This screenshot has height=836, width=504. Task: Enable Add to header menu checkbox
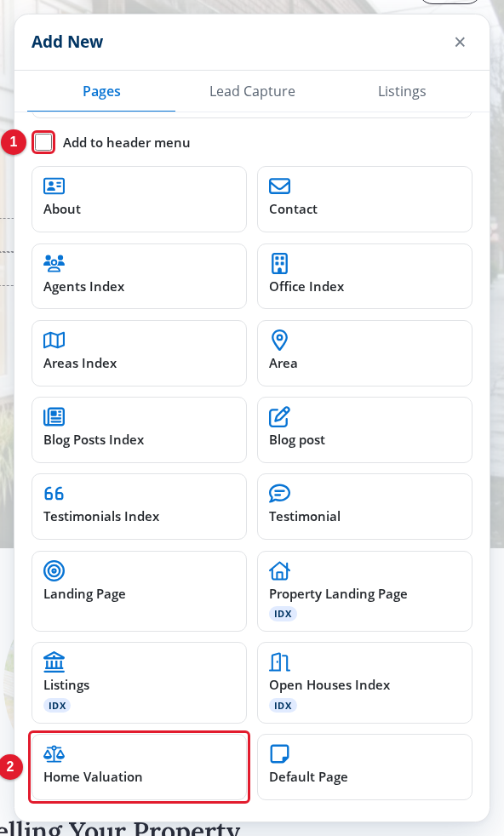[43, 142]
